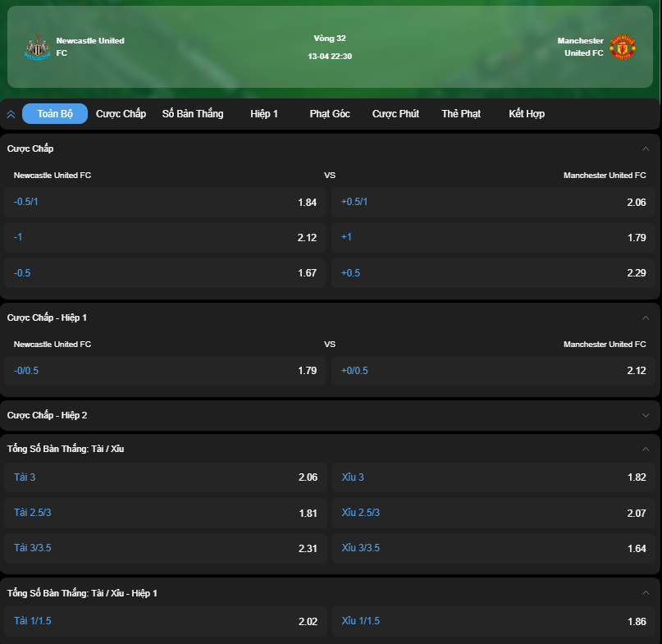
Task: Open the Phạt Góc tab
Action: click(x=330, y=113)
